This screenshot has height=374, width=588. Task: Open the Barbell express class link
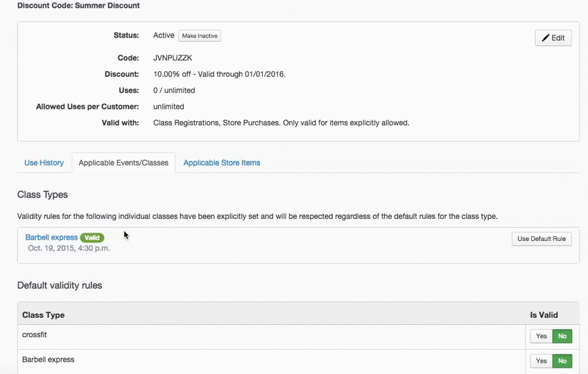click(51, 238)
